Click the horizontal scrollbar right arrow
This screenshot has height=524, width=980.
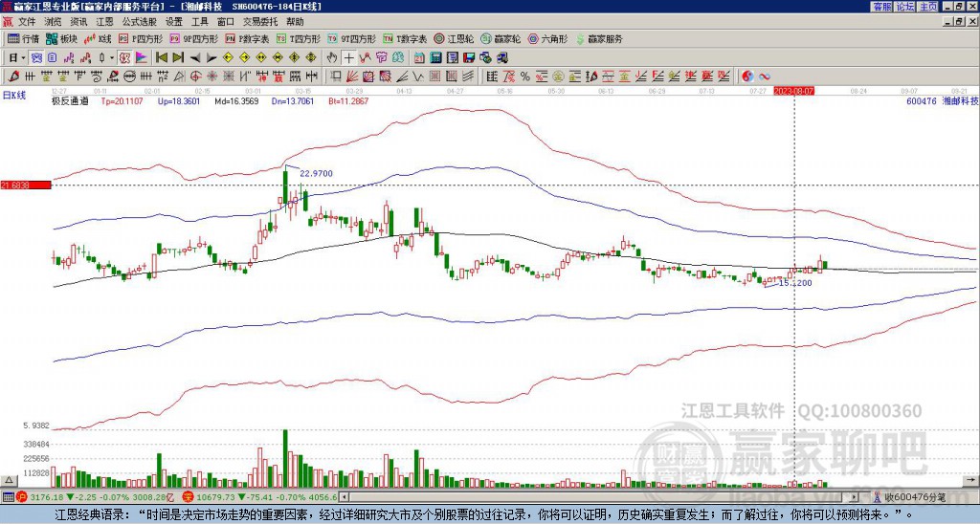[x=855, y=497]
